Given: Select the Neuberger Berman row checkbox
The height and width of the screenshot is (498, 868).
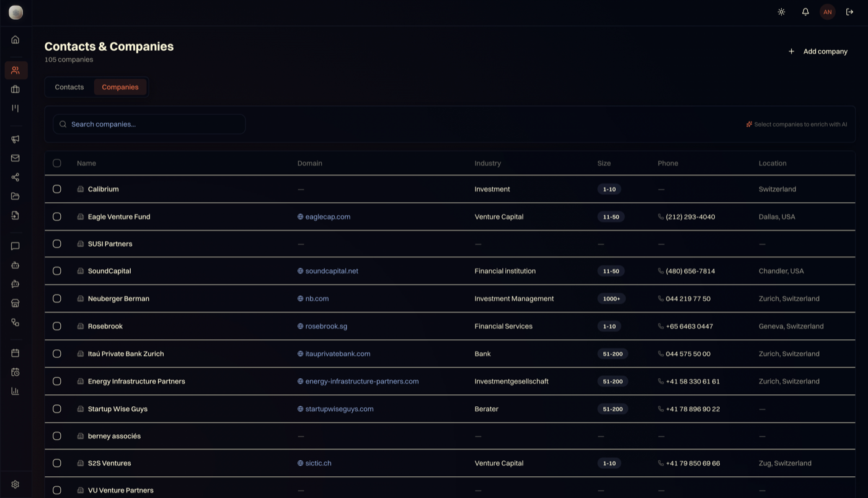Looking at the screenshot, I should click(x=57, y=299).
